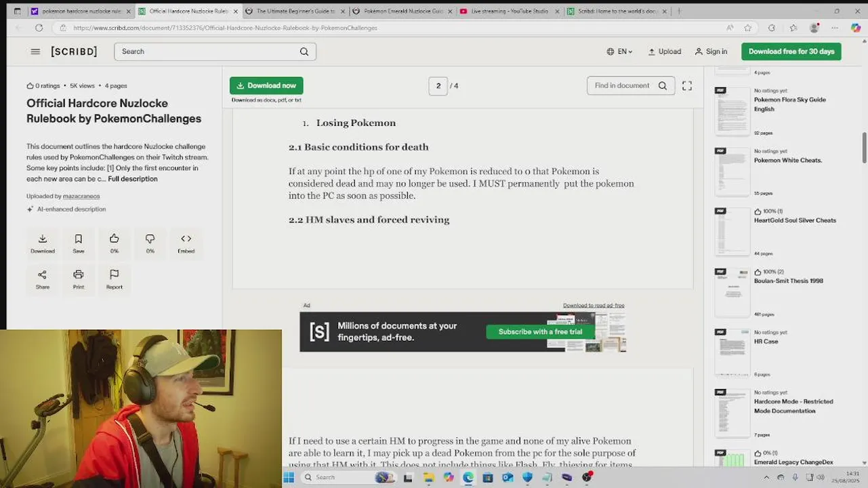Open Outlook from taskbar
The height and width of the screenshot is (488, 868).
[508, 477]
